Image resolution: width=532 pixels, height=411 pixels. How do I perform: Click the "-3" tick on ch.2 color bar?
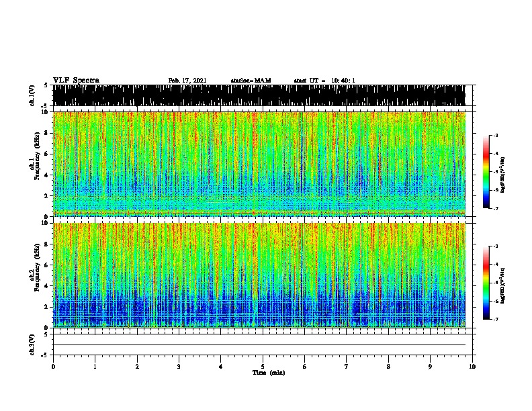[495, 246]
